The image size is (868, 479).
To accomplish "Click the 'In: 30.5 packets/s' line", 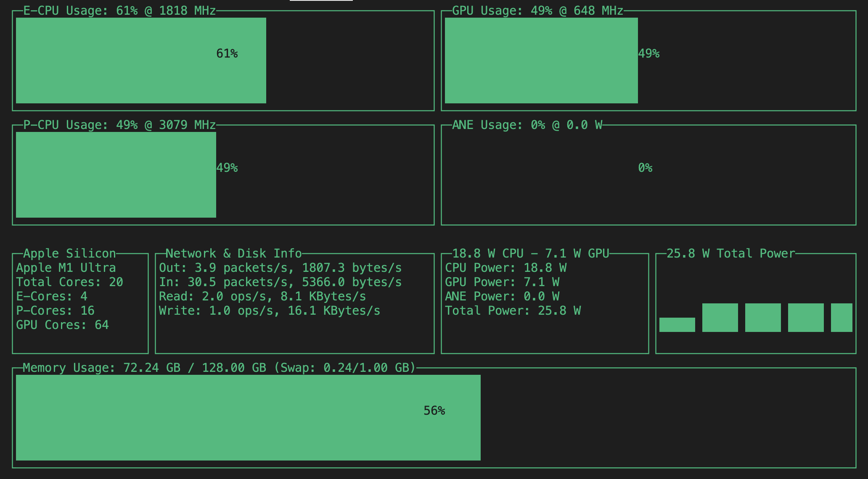I will pyautogui.click(x=281, y=282).
